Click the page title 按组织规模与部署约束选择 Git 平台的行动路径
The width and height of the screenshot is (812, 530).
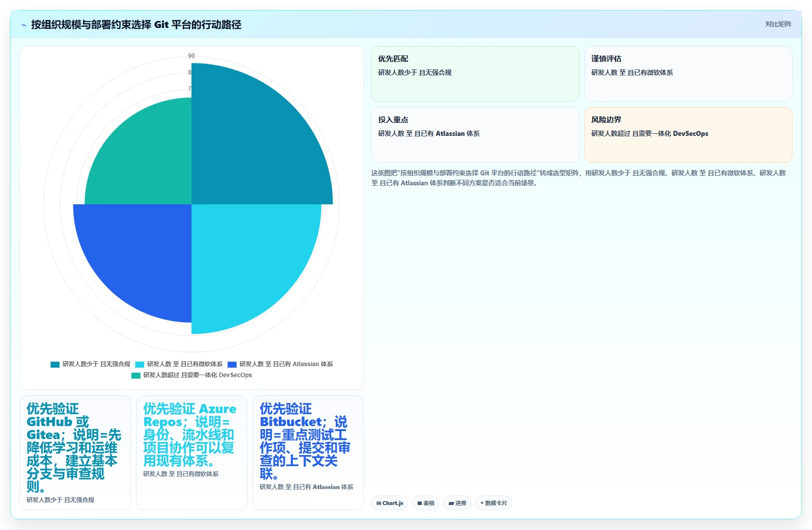[x=136, y=24]
